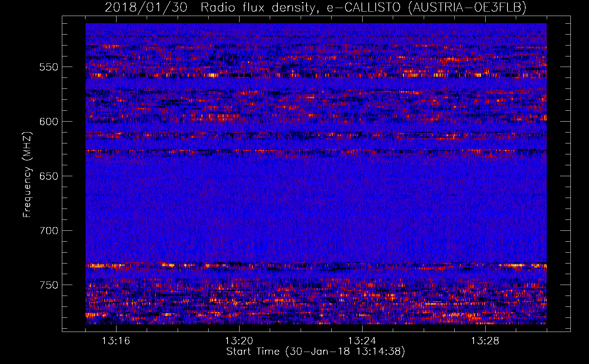Image resolution: width=589 pixels, height=364 pixels.
Task: Click the 750 frequency tick label
Action: click(x=49, y=285)
